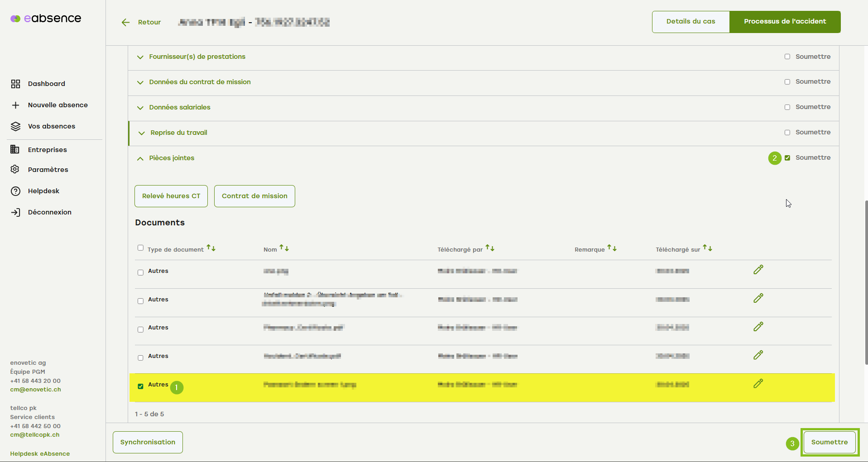This screenshot has height=462, width=868.
Task: Sort documents by Nom column arrows
Action: 284,248
